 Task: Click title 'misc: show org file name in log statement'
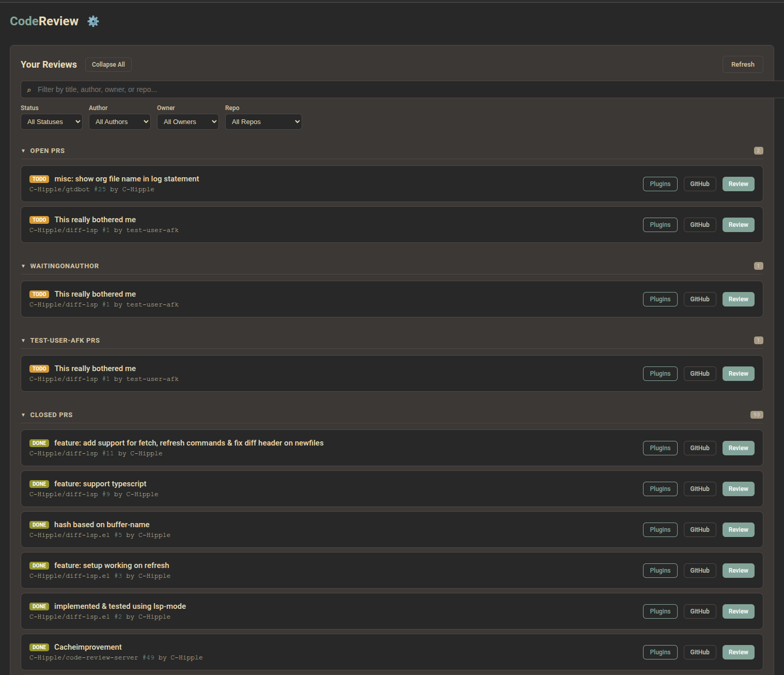point(127,179)
